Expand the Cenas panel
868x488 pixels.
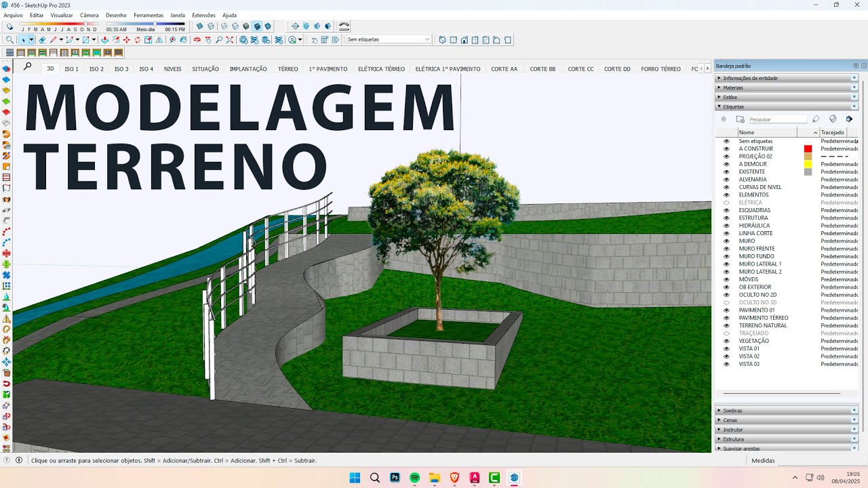click(787, 420)
